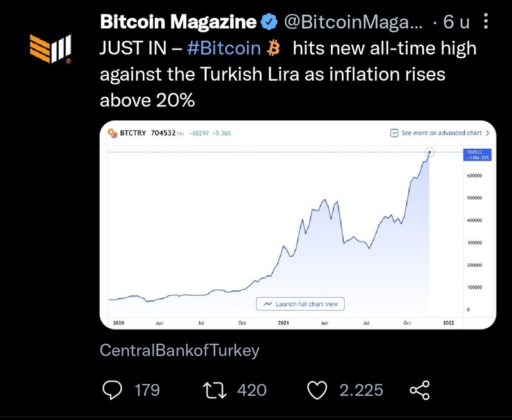The image size is (512, 420).
Task: Click the blue verified badge
Action: click(269, 22)
